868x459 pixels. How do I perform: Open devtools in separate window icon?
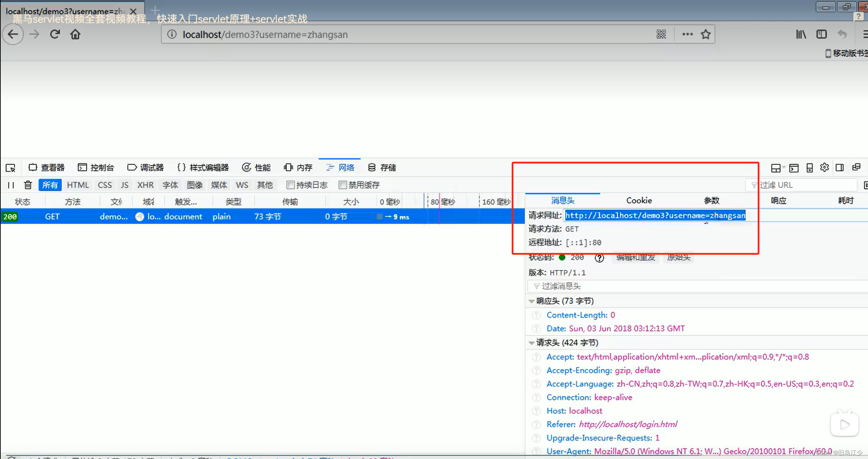[x=856, y=167]
